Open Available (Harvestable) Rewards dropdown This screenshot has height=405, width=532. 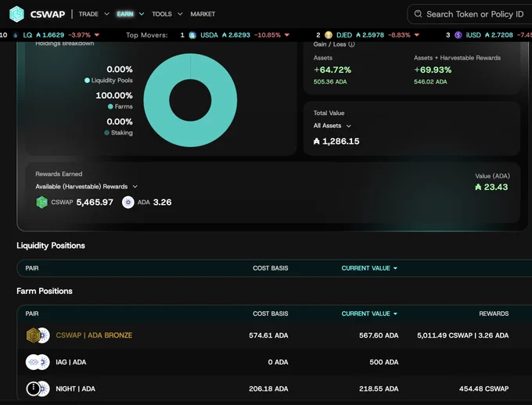coord(86,187)
